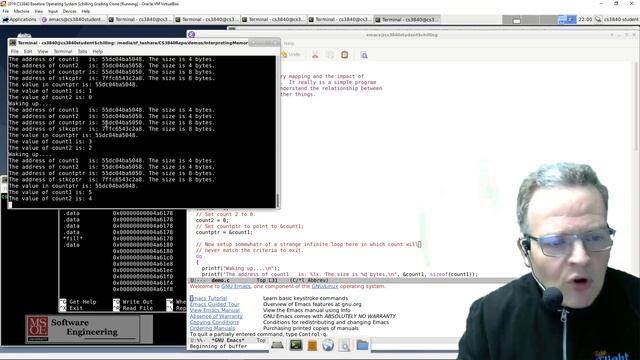Open the View menu in the front terminal
The image size is (640, 360).
43,51
